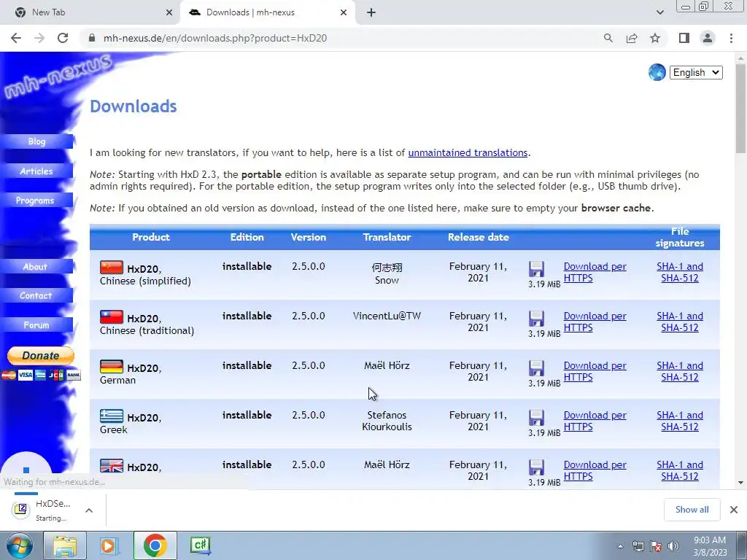The image size is (747, 560).
Task: Open the unmaintained translations link
Action: pyautogui.click(x=468, y=153)
